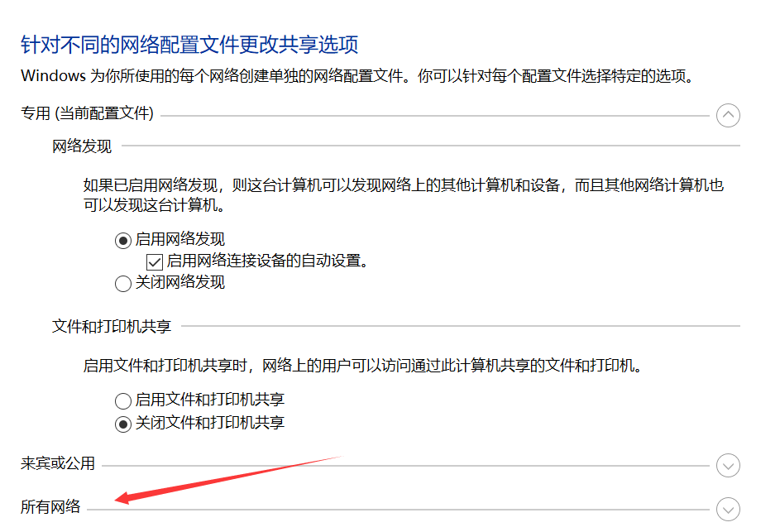Viewport: 780px width, 532px height.
Task: Expand the 来宾或公用 section chevron
Action: pyautogui.click(x=728, y=466)
